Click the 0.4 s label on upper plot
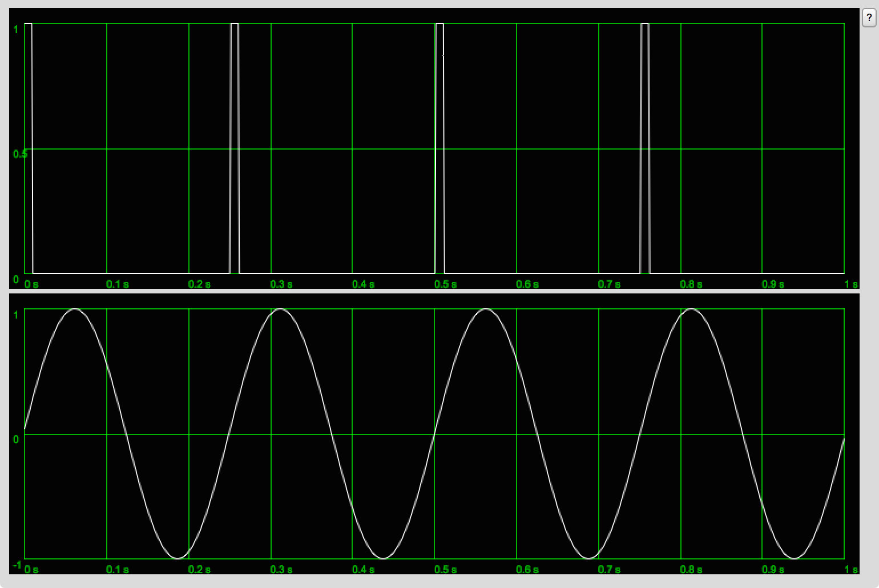Image resolution: width=879 pixels, height=588 pixels. [x=364, y=284]
